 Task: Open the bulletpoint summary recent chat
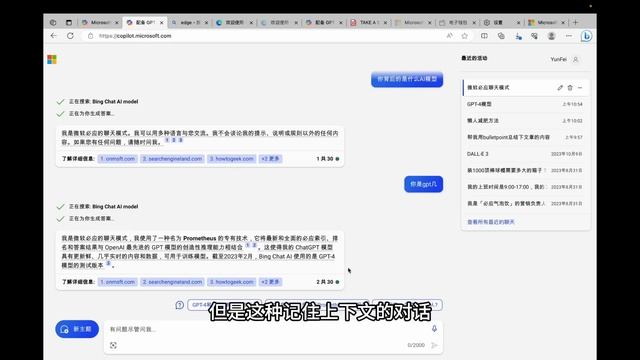coord(525,137)
